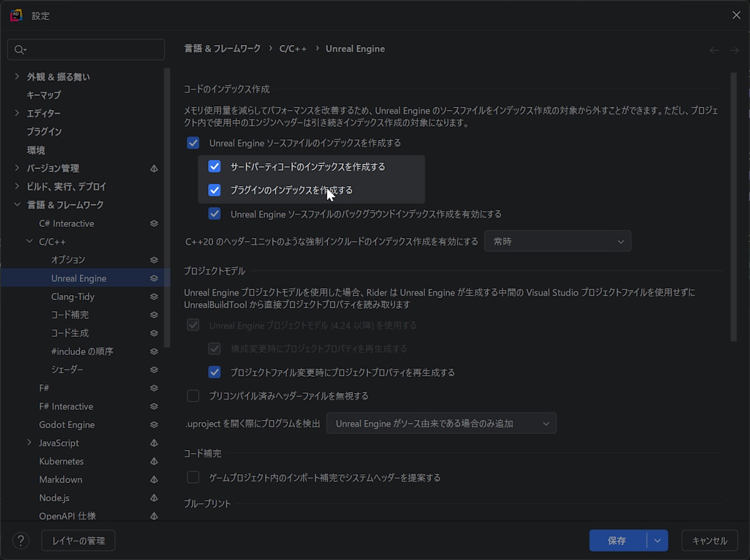Screen dimensions: 750x560
Task: Click the layer icon beside F# Interactive
Action: click(154, 407)
